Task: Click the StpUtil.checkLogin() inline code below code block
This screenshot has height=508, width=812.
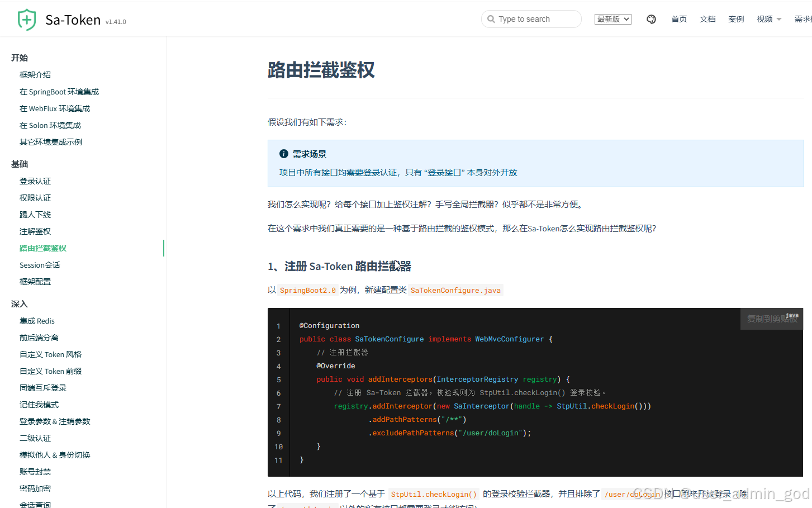Action: click(x=434, y=494)
